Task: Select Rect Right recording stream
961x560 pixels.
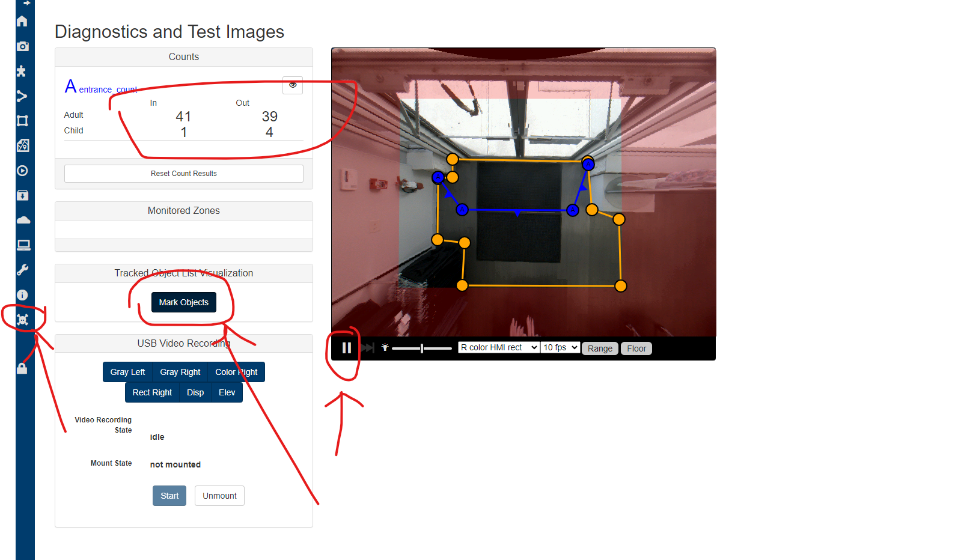Action: point(152,392)
